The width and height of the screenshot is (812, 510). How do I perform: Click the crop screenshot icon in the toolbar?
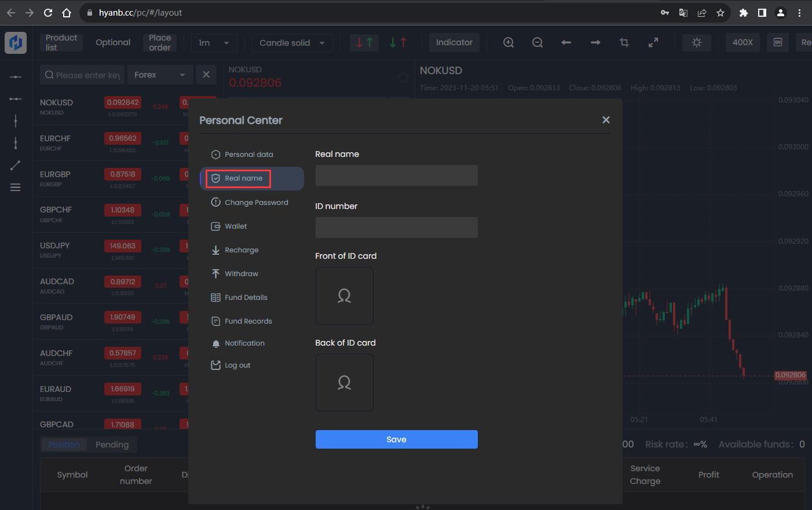coord(624,42)
